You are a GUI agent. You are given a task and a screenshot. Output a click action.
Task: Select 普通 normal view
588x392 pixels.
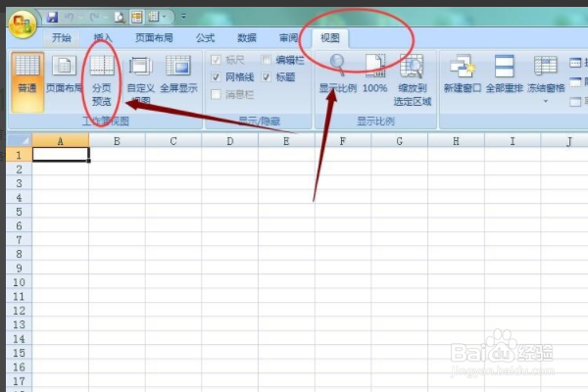27,81
